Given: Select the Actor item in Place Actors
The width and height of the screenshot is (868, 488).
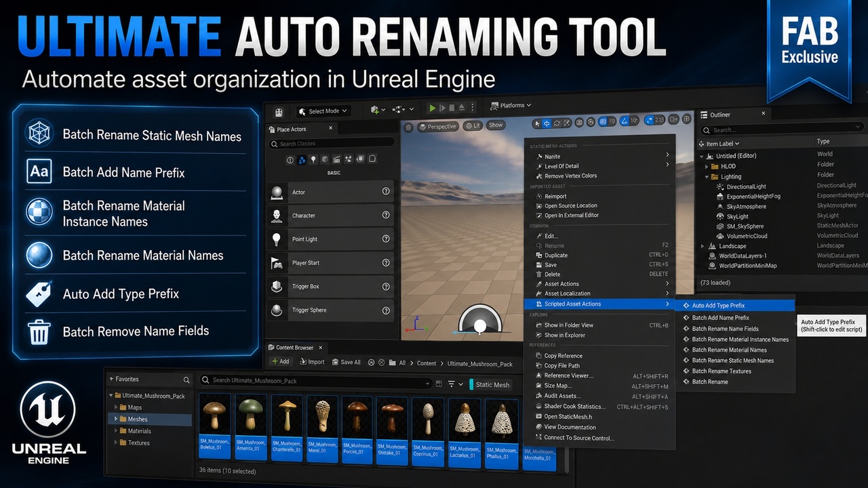Looking at the screenshot, I should pyautogui.click(x=330, y=192).
